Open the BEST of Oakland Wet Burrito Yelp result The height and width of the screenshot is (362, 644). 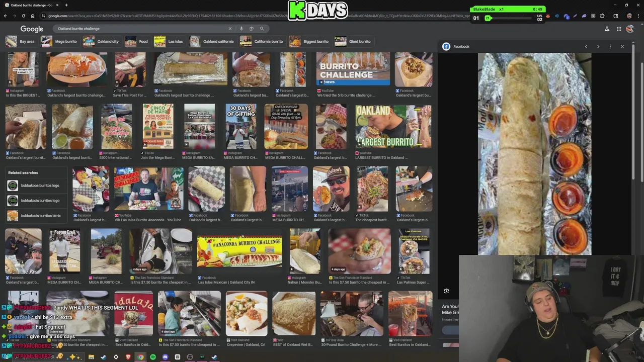pos(294,314)
